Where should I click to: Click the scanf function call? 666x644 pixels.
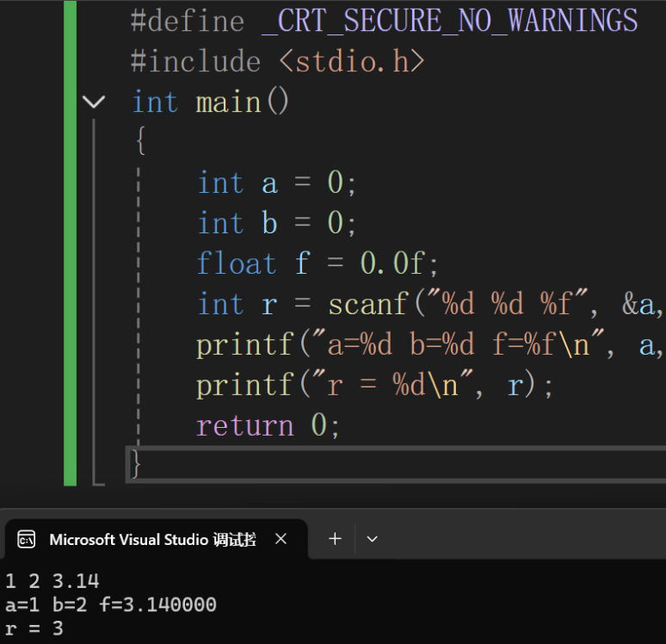(368, 304)
